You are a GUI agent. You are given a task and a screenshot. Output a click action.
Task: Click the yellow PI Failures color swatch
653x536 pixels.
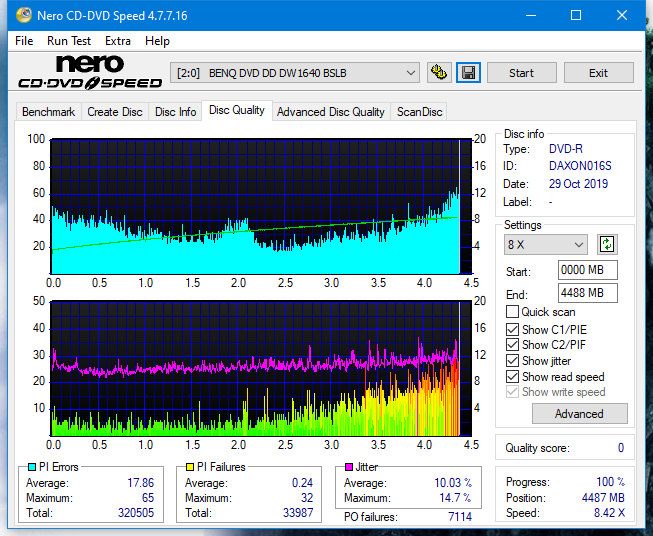click(x=190, y=467)
